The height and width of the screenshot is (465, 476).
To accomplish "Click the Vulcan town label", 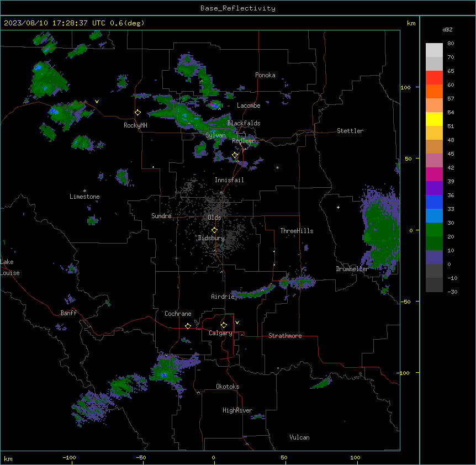I will click(x=299, y=437).
